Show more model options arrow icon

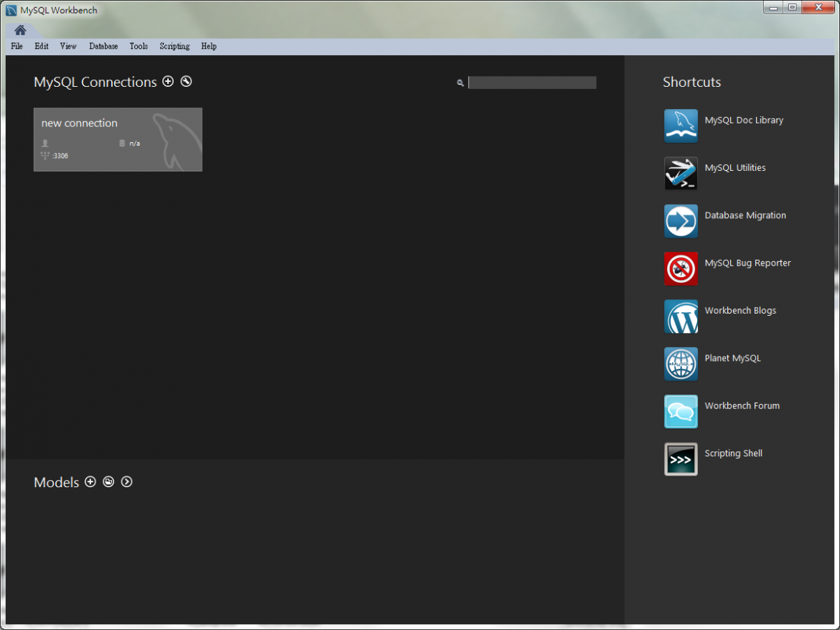(x=127, y=481)
